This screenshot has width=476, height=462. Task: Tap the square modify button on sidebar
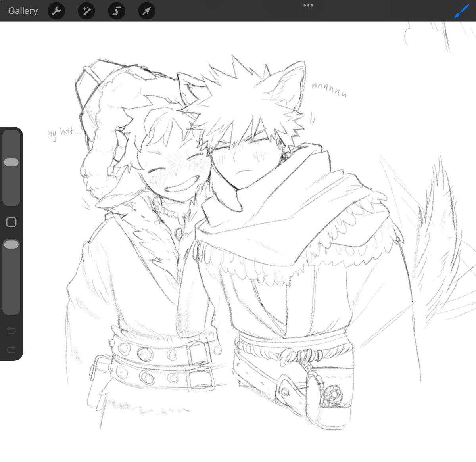coord(11,222)
